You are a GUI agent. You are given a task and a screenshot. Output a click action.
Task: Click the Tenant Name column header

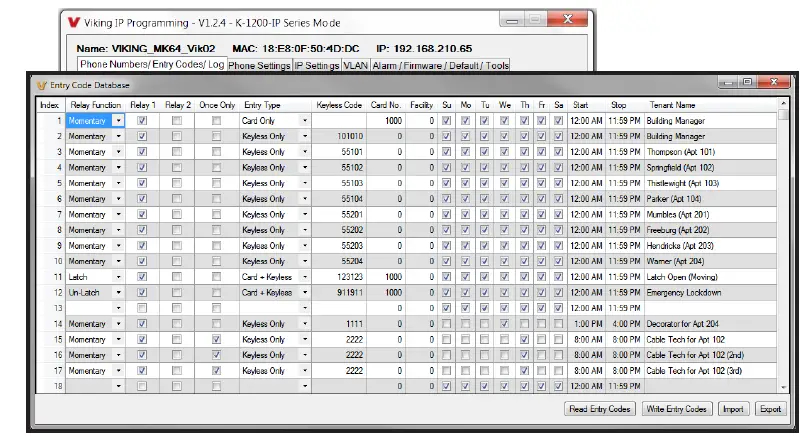coord(710,105)
